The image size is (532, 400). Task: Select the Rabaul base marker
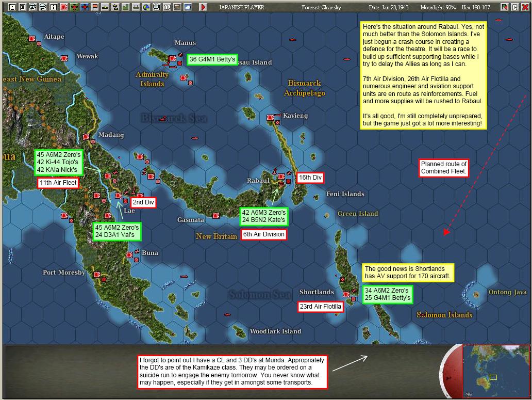(281, 177)
